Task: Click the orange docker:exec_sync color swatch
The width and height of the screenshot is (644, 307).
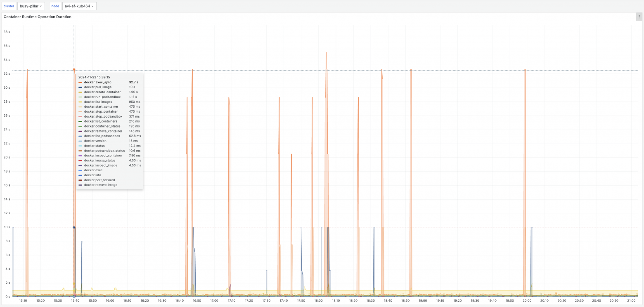Action: (x=80, y=83)
